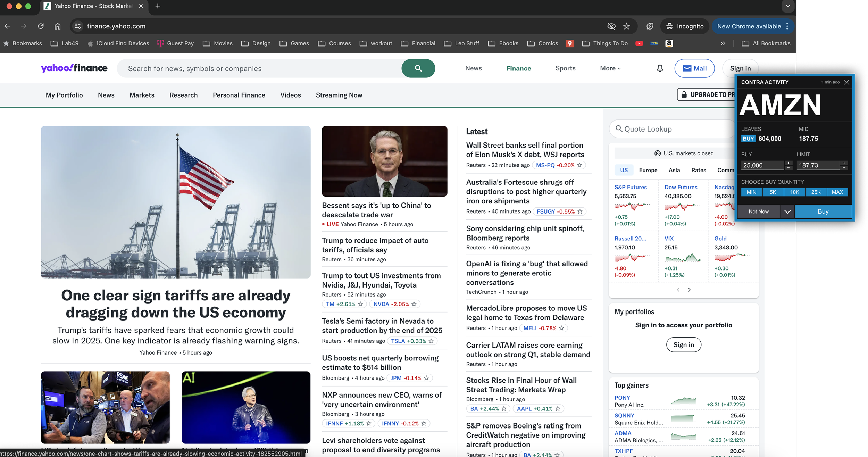
Task: Switch to the Europe markets tab
Action: pos(648,170)
